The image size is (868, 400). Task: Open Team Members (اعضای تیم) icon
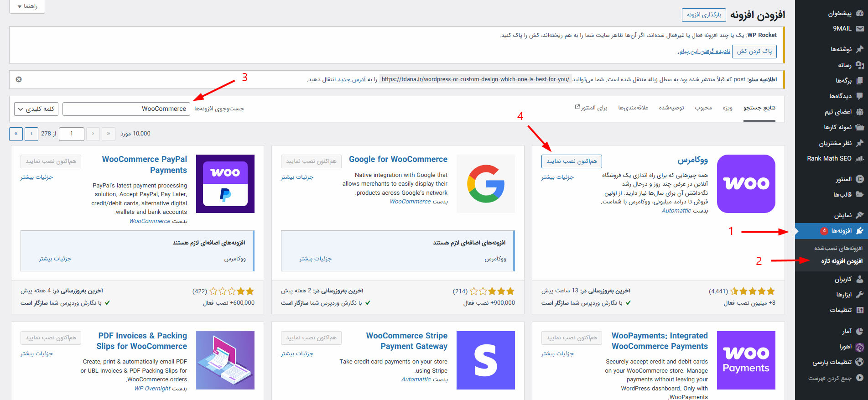coord(859,112)
